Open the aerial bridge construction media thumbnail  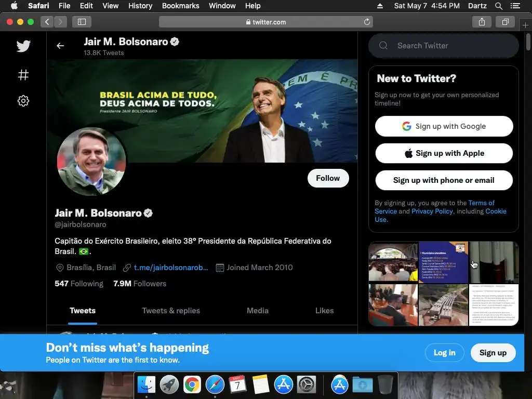click(x=443, y=304)
